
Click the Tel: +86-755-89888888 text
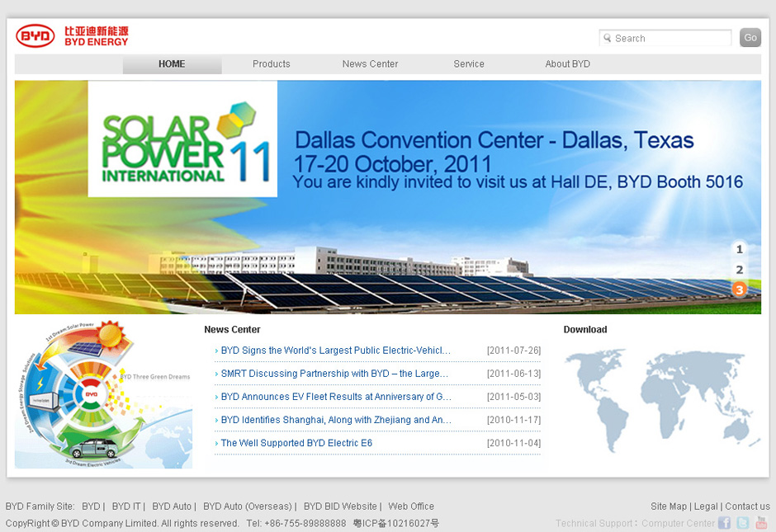click(x=296, y=524)
